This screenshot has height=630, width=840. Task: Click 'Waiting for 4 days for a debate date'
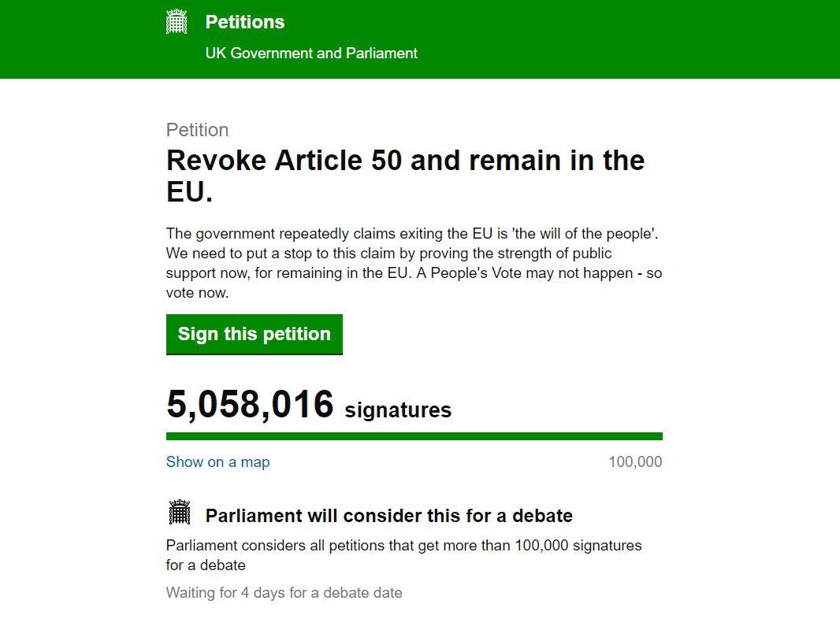pyautogui.click(x=284, y=593)
